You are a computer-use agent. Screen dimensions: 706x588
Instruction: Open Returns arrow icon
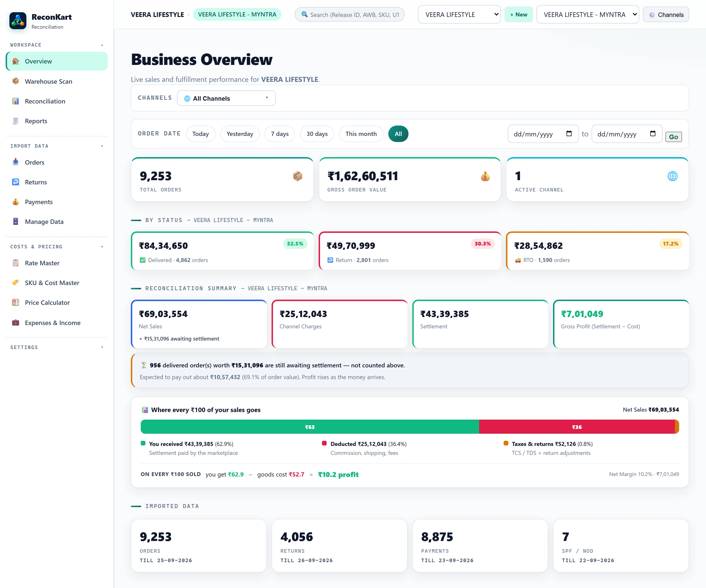16,182
